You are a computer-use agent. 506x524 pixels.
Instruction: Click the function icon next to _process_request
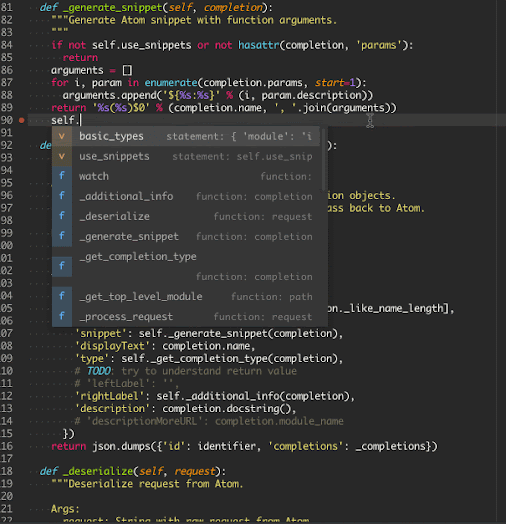pyautogui.click(x=62, y=316)
